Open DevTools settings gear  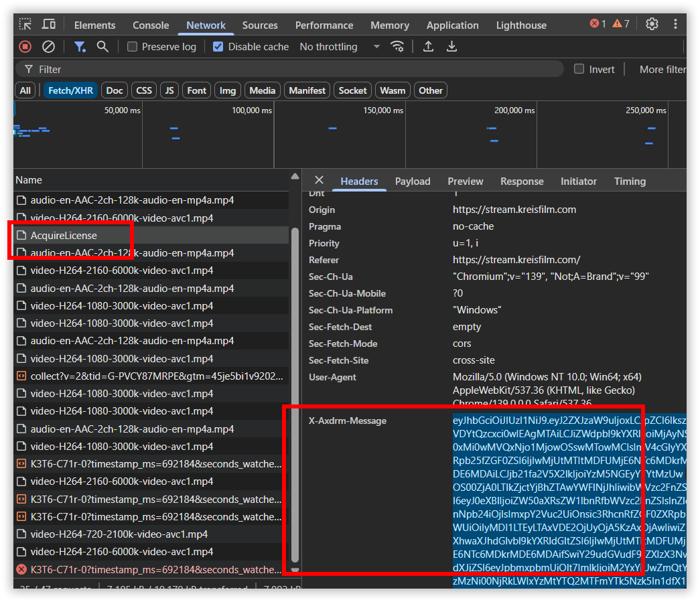(x=652, y=24)
